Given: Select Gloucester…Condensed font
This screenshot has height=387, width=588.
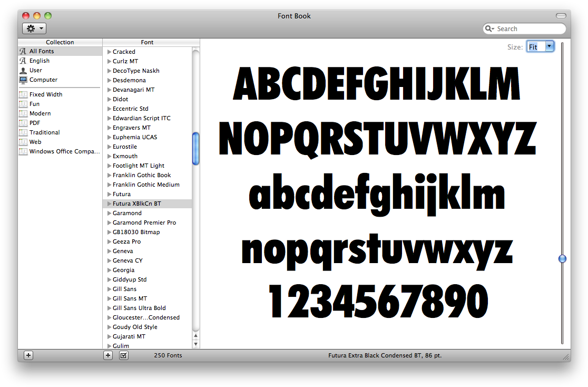Looking at the screenshot, I should 148,317.
